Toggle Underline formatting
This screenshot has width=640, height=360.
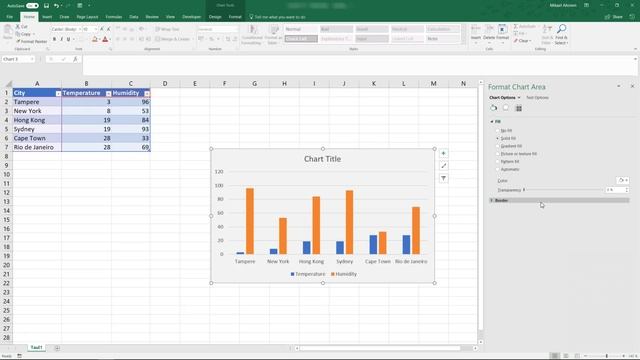point(68,39)
